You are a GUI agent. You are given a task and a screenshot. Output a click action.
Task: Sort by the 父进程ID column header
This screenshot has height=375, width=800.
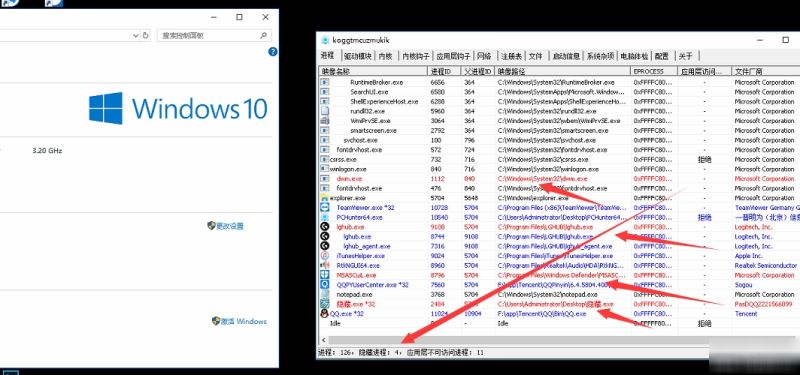[478, 71]
